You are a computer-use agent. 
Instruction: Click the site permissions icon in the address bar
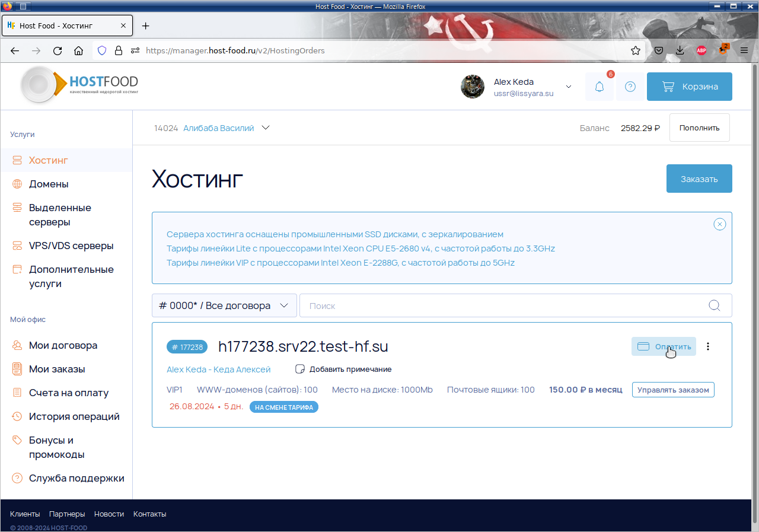135,51
